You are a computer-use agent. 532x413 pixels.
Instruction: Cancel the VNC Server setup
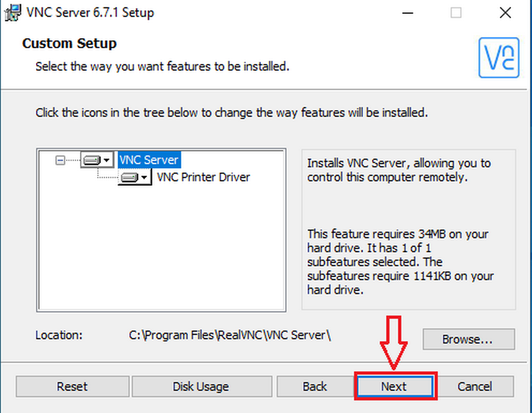475,386
